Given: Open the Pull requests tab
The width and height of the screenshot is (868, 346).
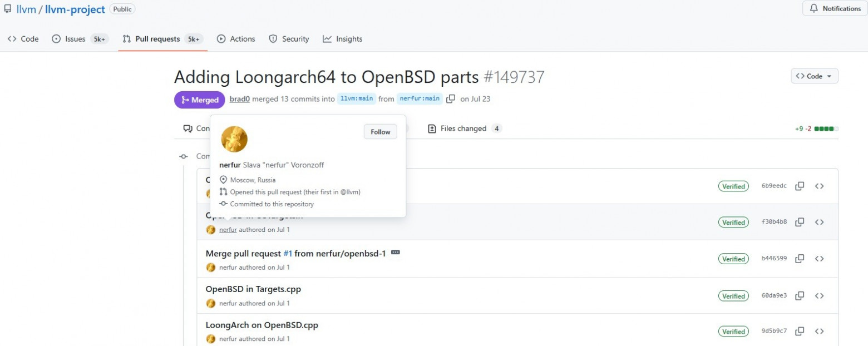Looking at the screenshot, I should [x=156, y=38].
